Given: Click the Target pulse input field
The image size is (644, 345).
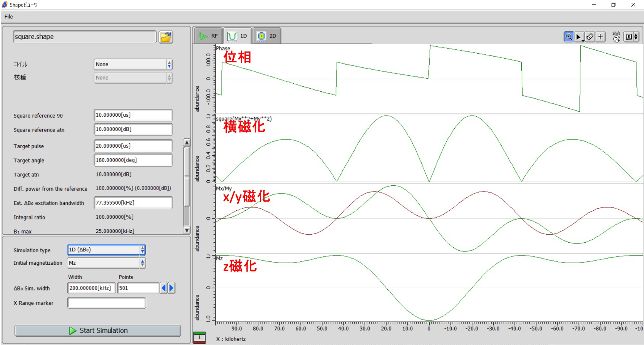Looking at the screenshot, I should [133, 146].
